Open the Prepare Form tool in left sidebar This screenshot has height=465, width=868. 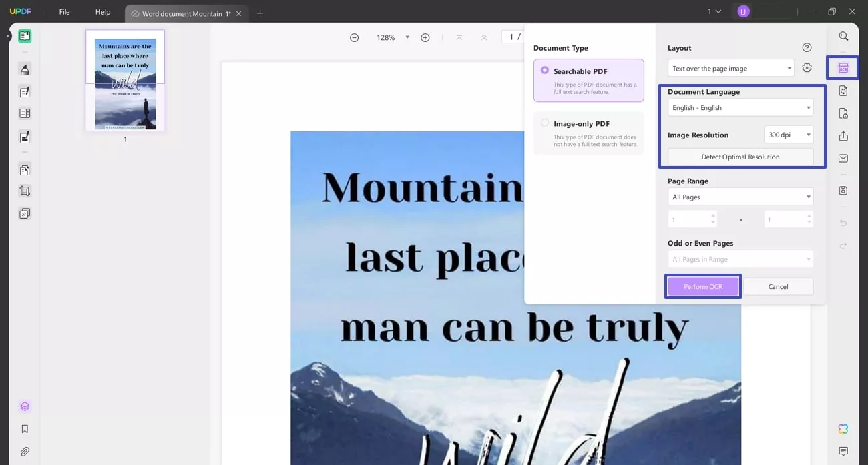[x=25, y=113]
